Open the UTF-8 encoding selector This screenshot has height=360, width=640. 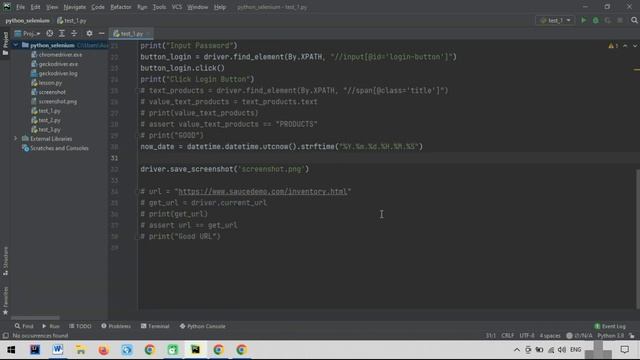[527, 336]
